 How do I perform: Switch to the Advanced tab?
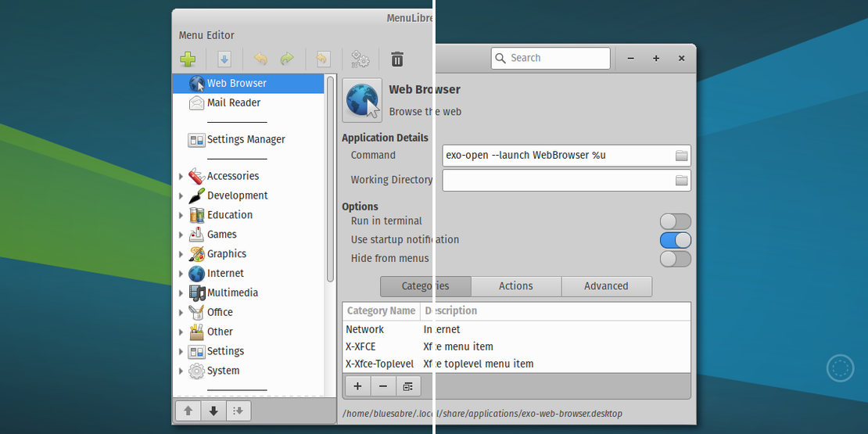[x=606, y=286]
